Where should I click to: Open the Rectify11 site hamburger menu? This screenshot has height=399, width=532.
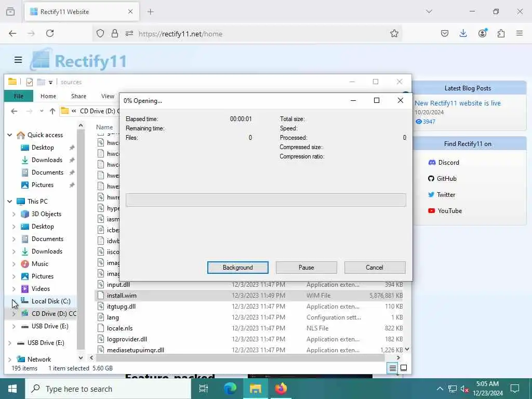[18, 60]
